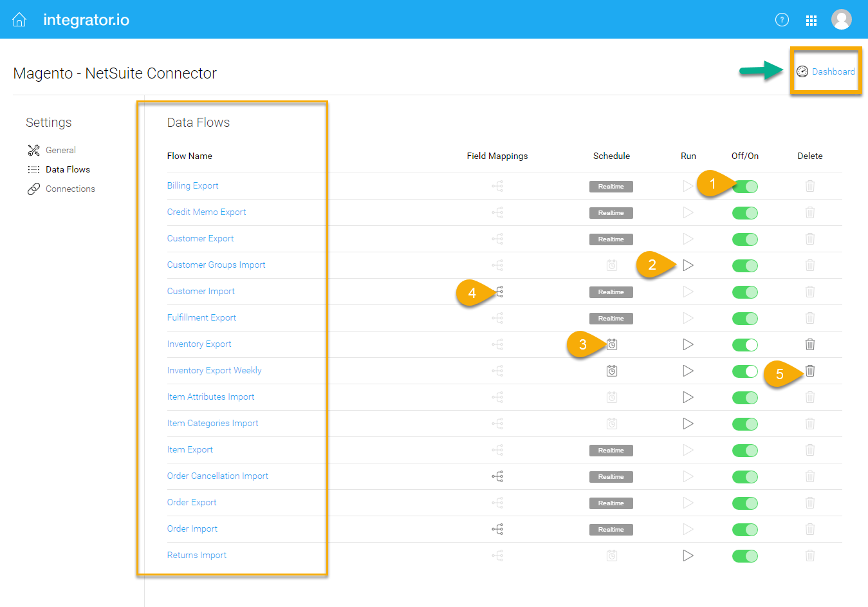Open the Inventory Export flow
Screen dimensions: 868x607
pos(199,344)
